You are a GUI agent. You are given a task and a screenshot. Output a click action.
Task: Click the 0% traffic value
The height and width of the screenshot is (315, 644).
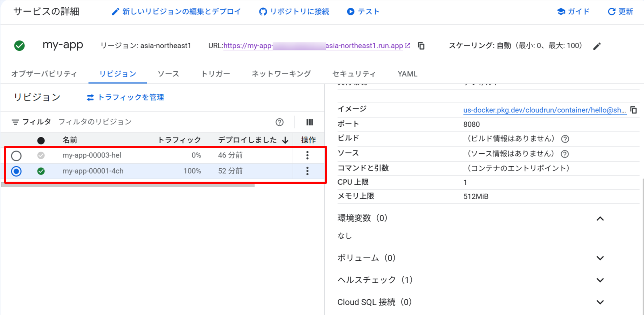[x=196, y=155]
